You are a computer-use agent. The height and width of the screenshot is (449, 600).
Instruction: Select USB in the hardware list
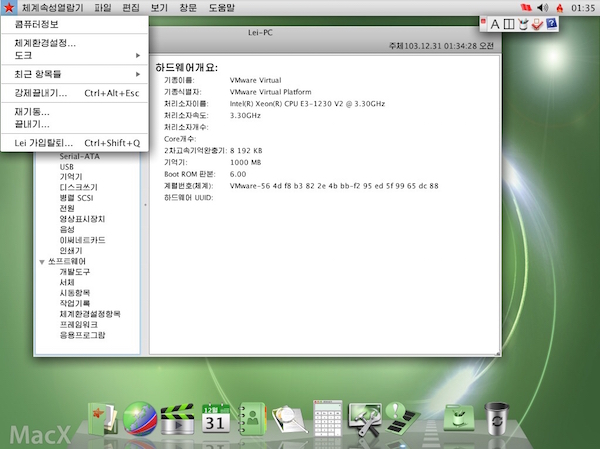tap(67, 167)
